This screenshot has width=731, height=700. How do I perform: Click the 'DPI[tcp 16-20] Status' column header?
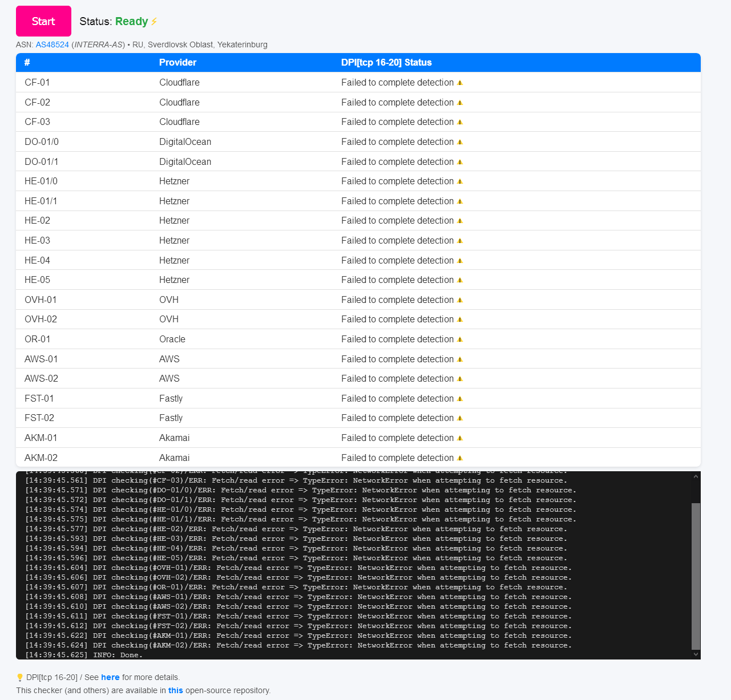[x=386, y=63]
